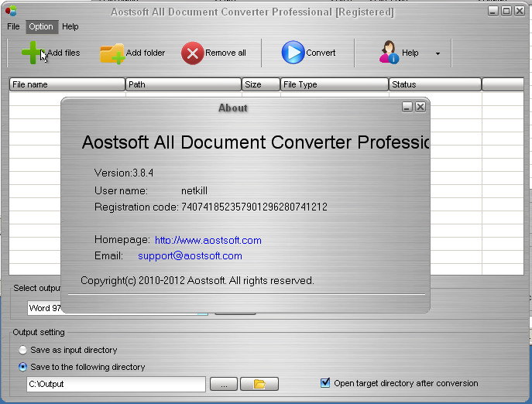Minimize the main converter window
The width and height of the screenshot is (532, 404).
click(493, 11)
